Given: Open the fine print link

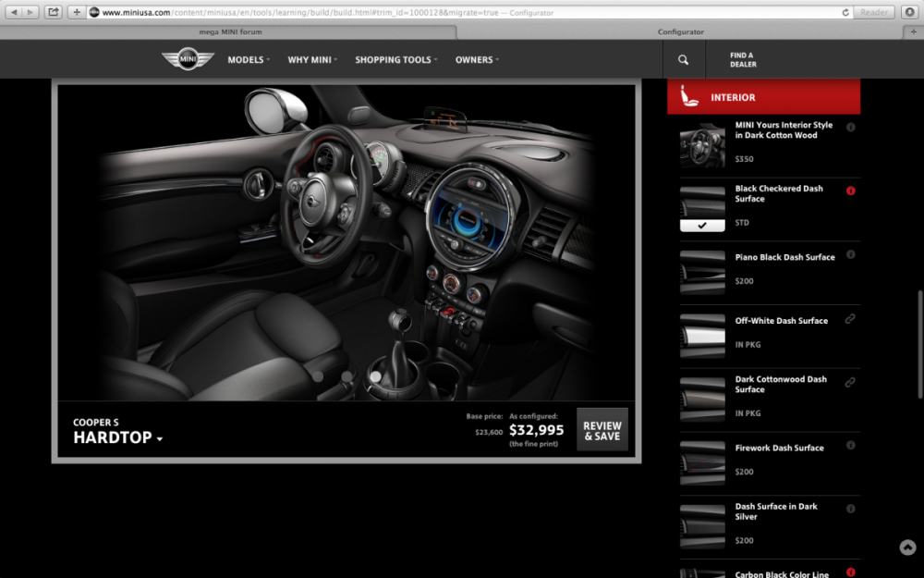Looking at the screenshot, I should (533, 444).
